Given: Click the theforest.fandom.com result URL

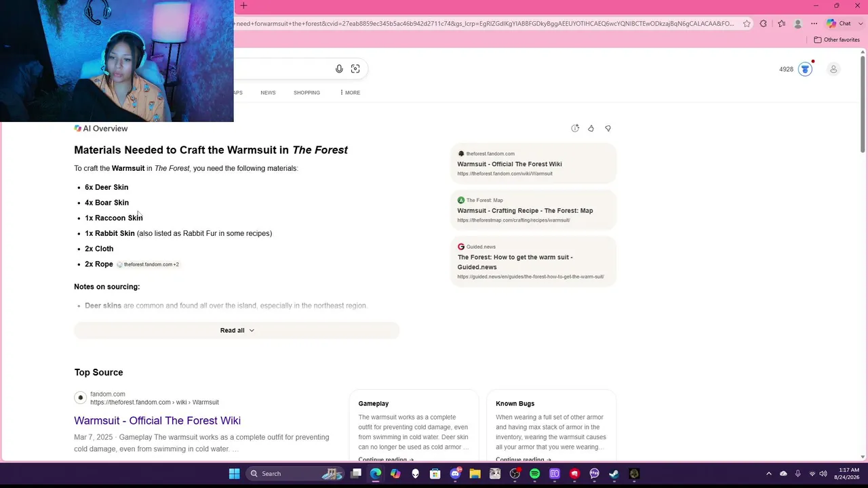Looking at the screenshot, I should tap(155, 403).
